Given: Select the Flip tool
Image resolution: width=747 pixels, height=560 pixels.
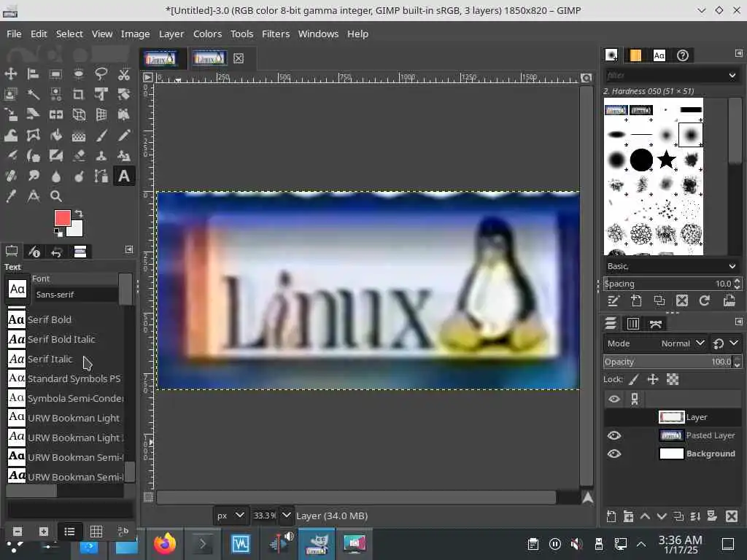Looking at the screenshot, I should [55, 114].
